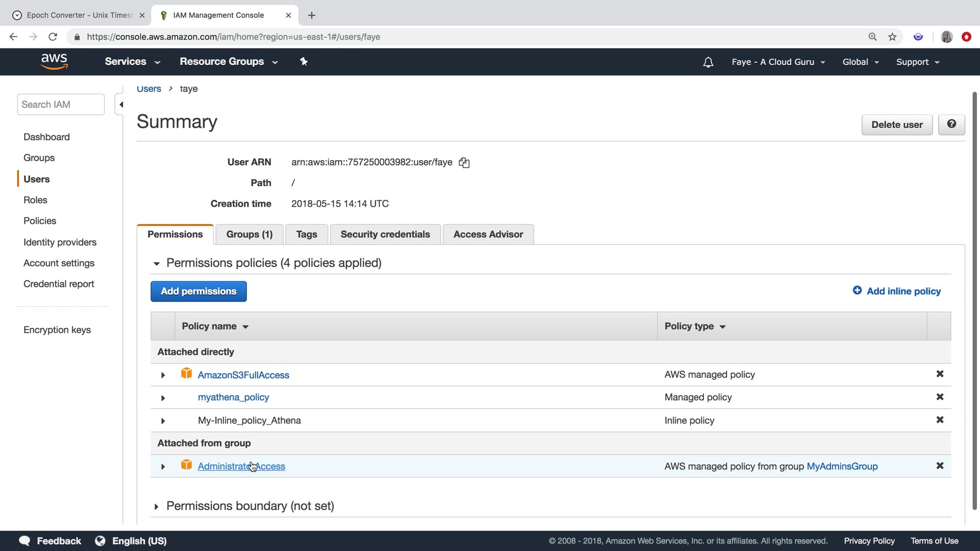Open the notifications bell icon
Image resolution: width=980 pixels, height=551 pixels.
point(708,62)
